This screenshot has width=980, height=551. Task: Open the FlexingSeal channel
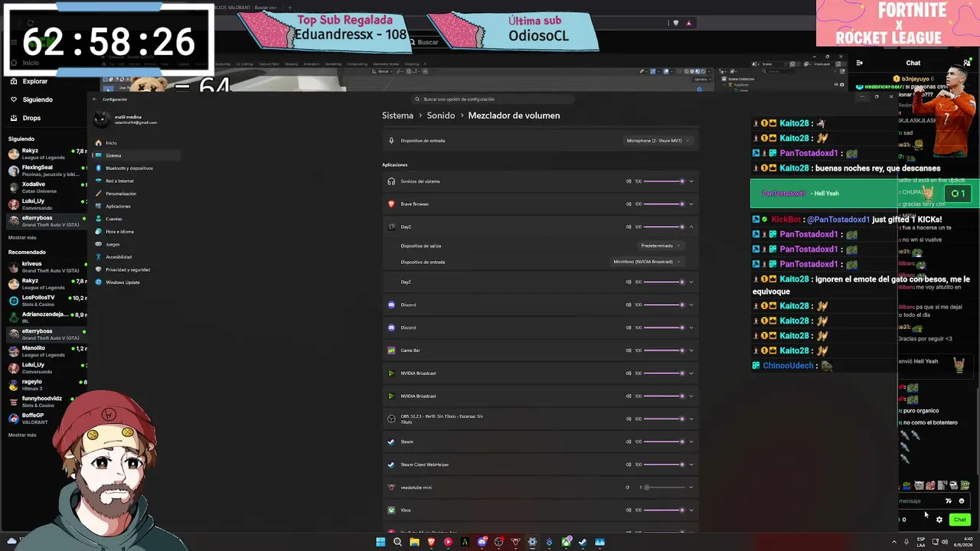pyautogui.click(x=46, y=171)
